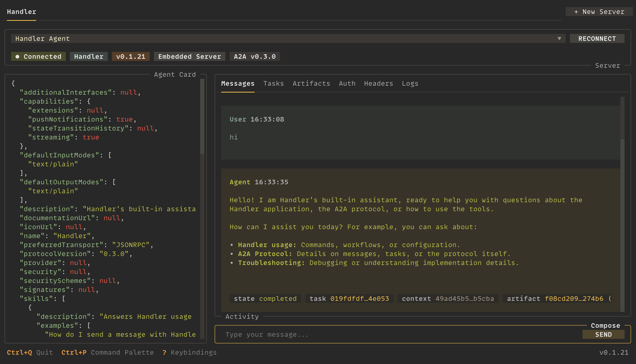The width and height of the screenshot is (636, 364).
Task: Click the "defaultInputModes" key
Action: pos(59,155)
